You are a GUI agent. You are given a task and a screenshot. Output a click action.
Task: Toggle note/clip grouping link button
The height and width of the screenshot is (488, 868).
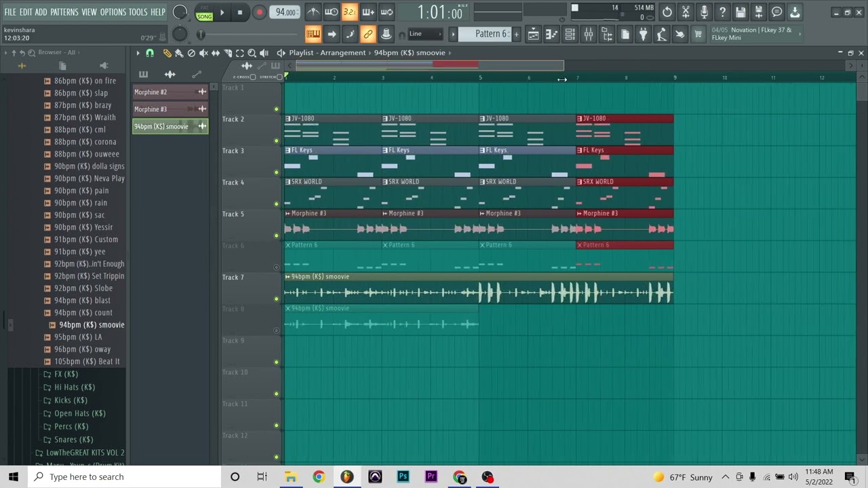tap(368, 34)
